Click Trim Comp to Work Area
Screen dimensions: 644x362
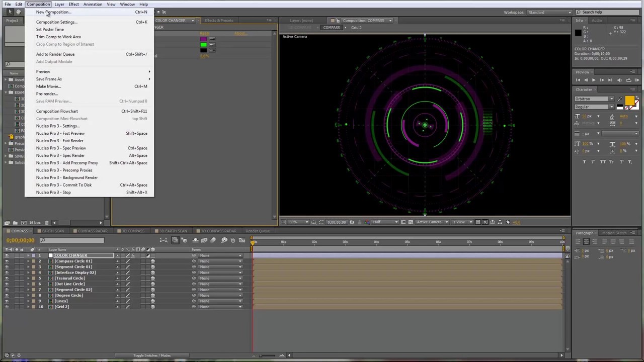(58, 37)
